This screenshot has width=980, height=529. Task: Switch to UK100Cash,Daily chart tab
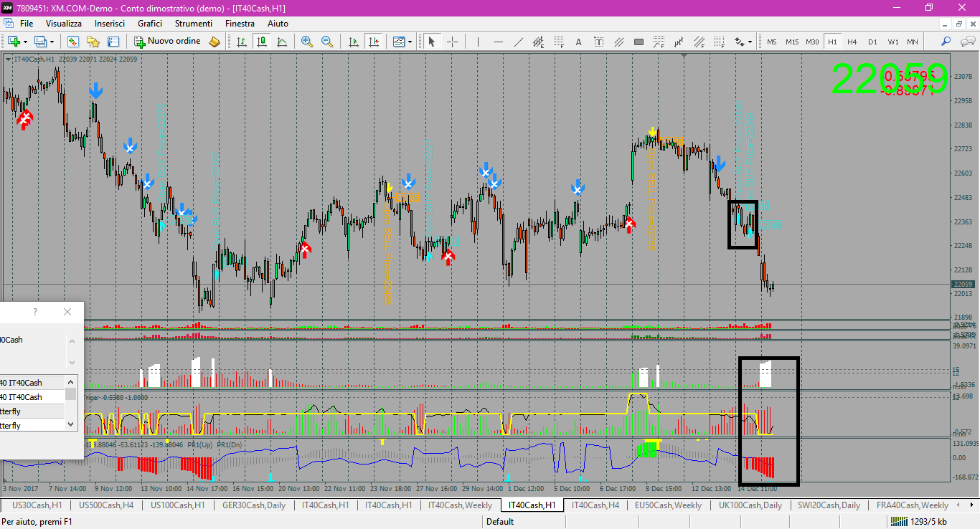[x=750, y=505]
